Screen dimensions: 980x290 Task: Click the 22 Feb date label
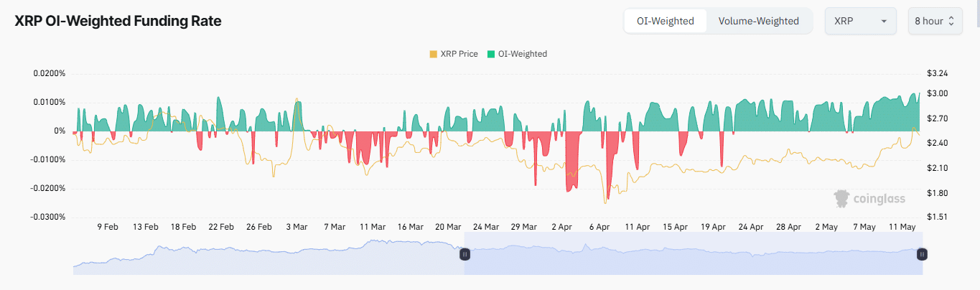coord(221,227)
